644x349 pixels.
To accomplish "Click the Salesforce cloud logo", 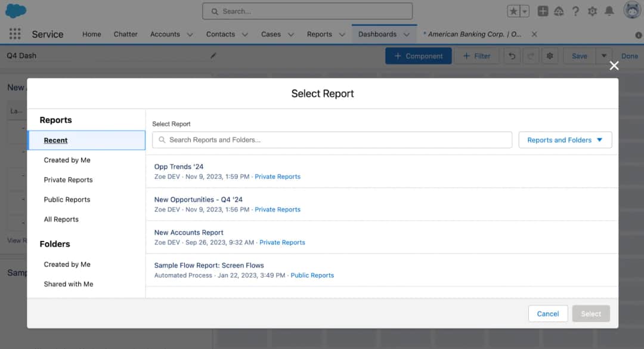I will pos(16,11).
